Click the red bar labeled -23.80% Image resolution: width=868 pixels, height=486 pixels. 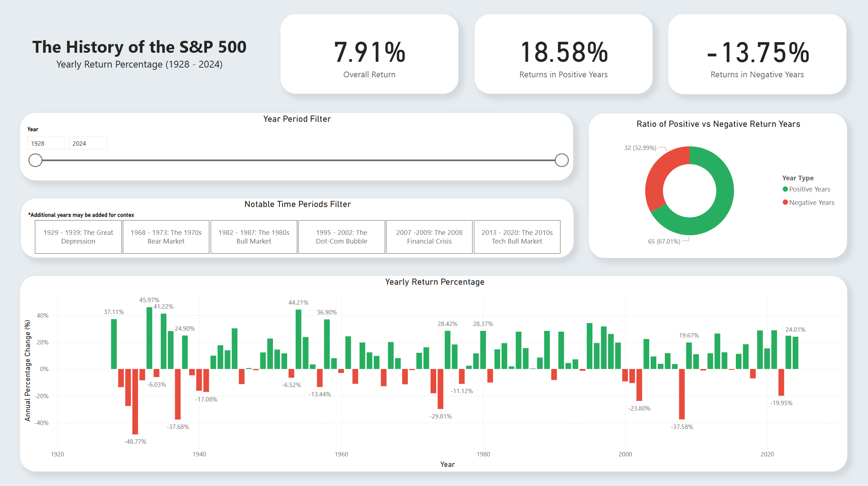(639, 385)
